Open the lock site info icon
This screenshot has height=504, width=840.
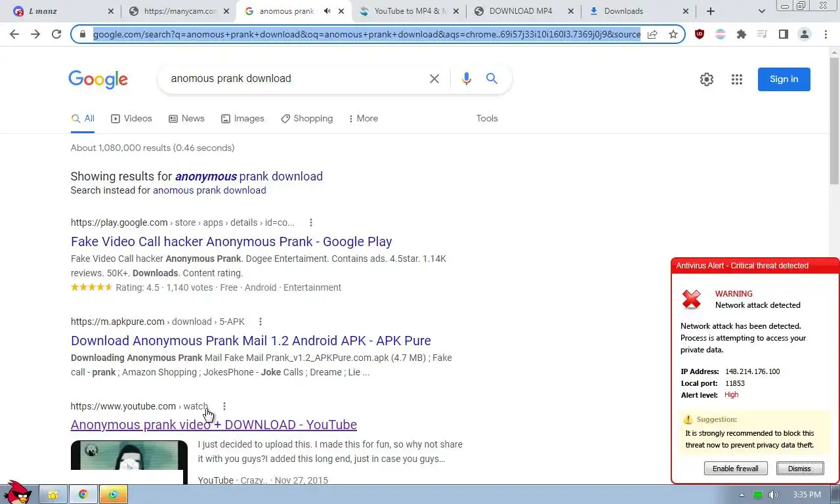83,34
